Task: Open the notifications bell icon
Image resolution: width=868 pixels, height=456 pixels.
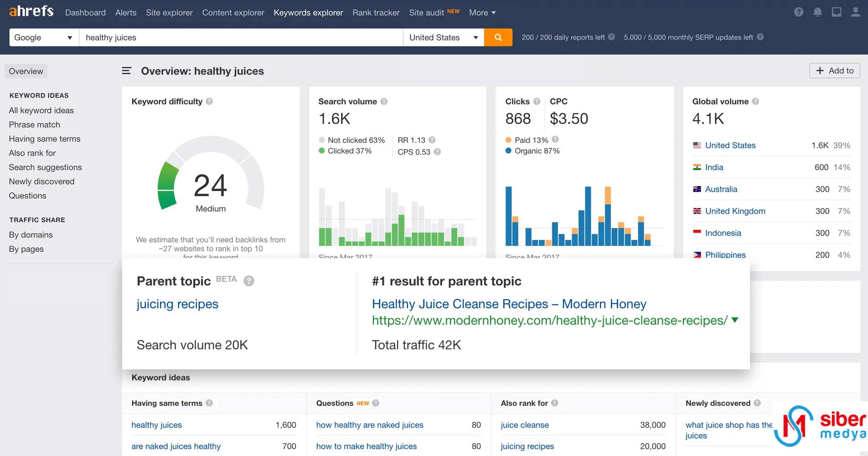Action: point(817,12)
